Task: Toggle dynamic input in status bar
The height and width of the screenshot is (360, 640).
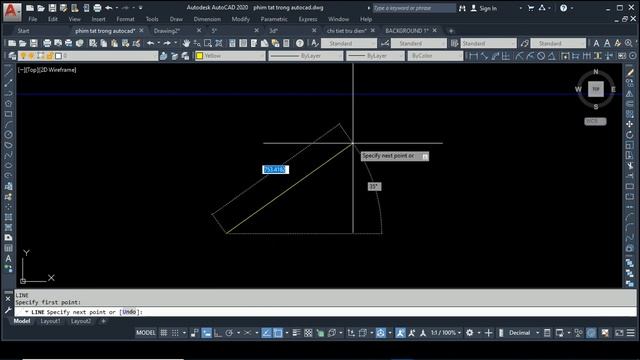Action: [x=207, y=333]
